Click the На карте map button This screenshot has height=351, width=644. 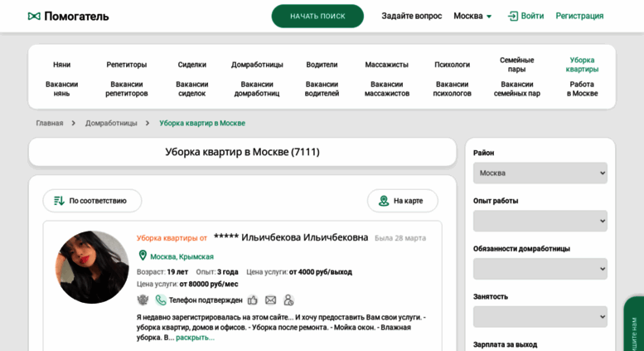pyautogui.click(x=403, y=201)
